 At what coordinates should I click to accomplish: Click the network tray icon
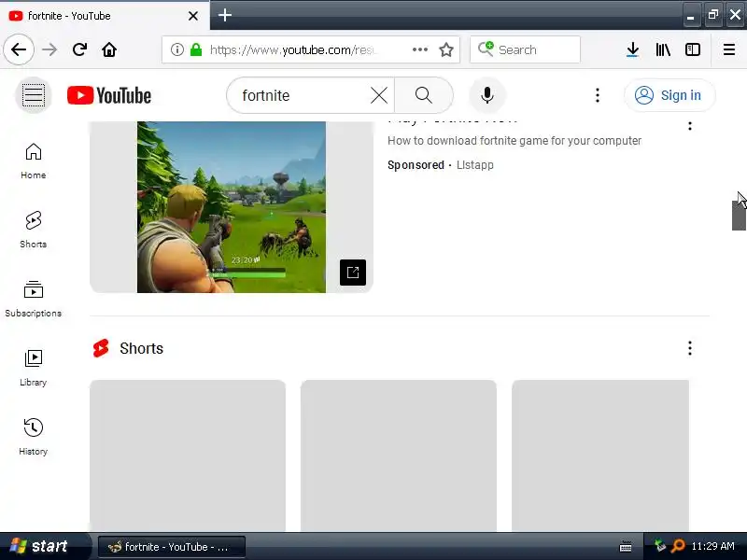(x=660, y=545)
